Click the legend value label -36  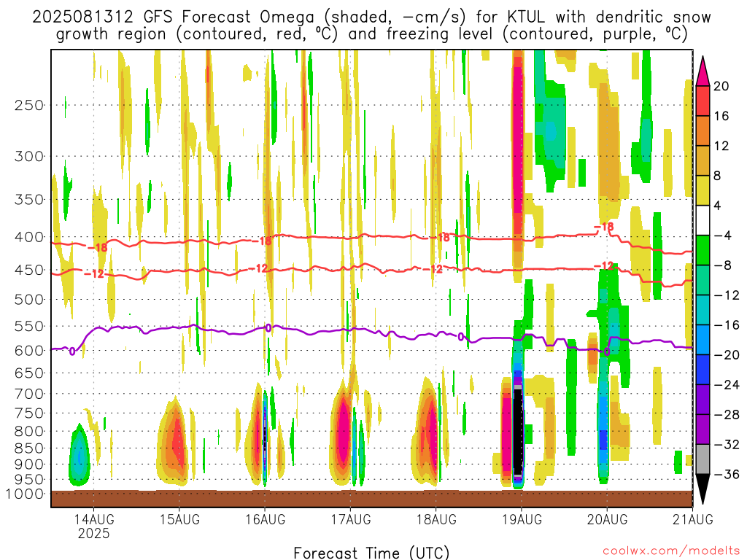tap(727, 474)
